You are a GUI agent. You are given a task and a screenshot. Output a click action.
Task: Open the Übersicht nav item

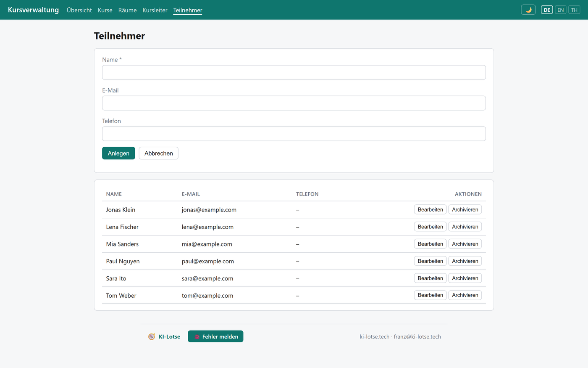click(79, 10)
